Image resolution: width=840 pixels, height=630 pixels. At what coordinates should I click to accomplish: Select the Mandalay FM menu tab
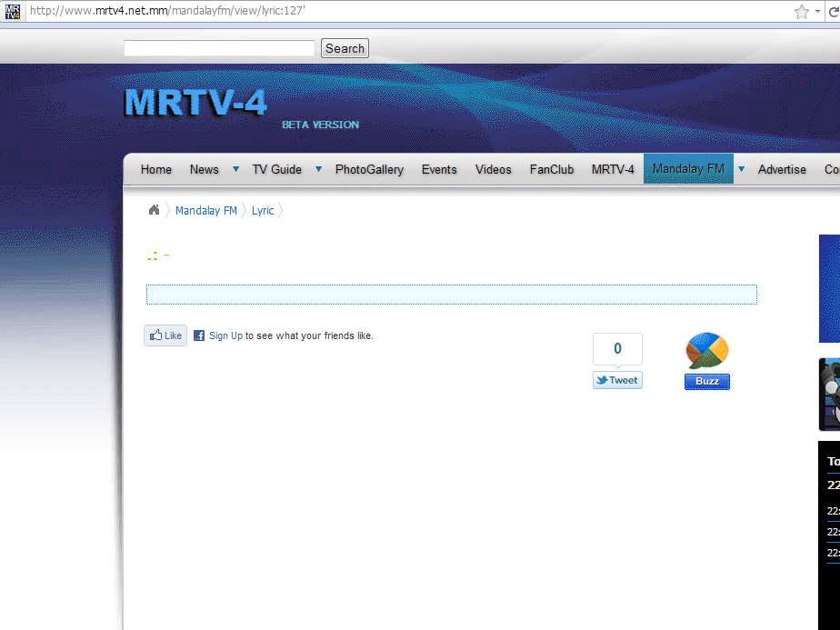[688, 169]
